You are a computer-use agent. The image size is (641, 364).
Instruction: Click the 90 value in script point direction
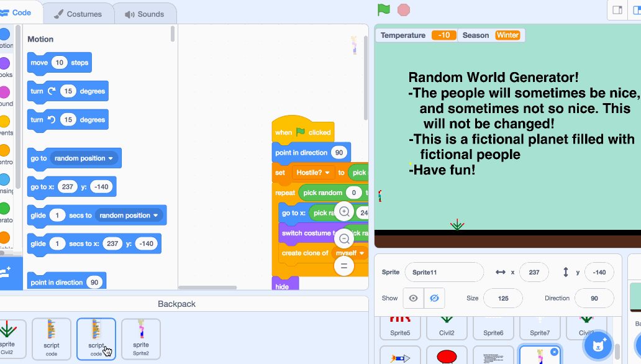pyautogui.click(x=339, y=153)
